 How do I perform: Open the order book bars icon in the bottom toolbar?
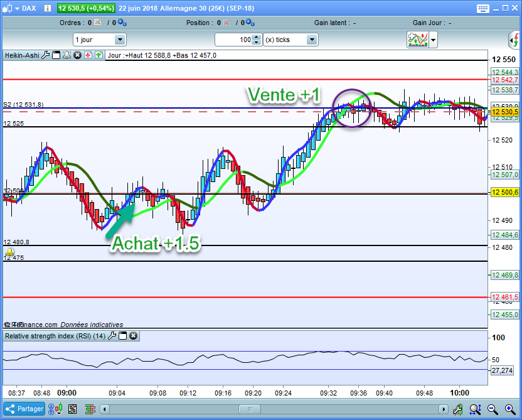(90, 409)
